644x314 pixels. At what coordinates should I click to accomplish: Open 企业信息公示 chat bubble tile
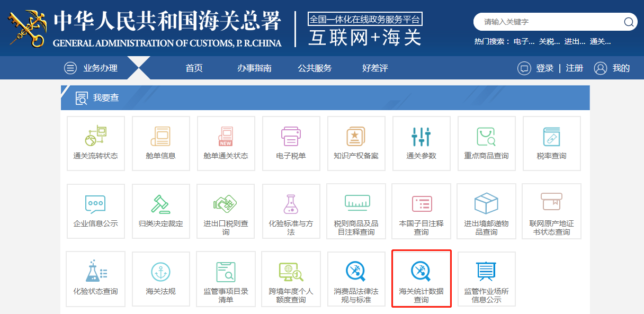96,211
